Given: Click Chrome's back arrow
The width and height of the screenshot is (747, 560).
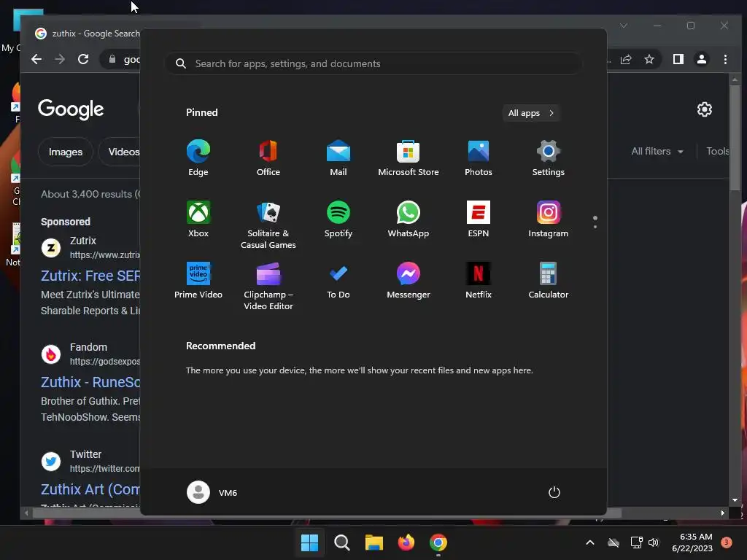Looking at the screenshot, I should tap(36, 59).
